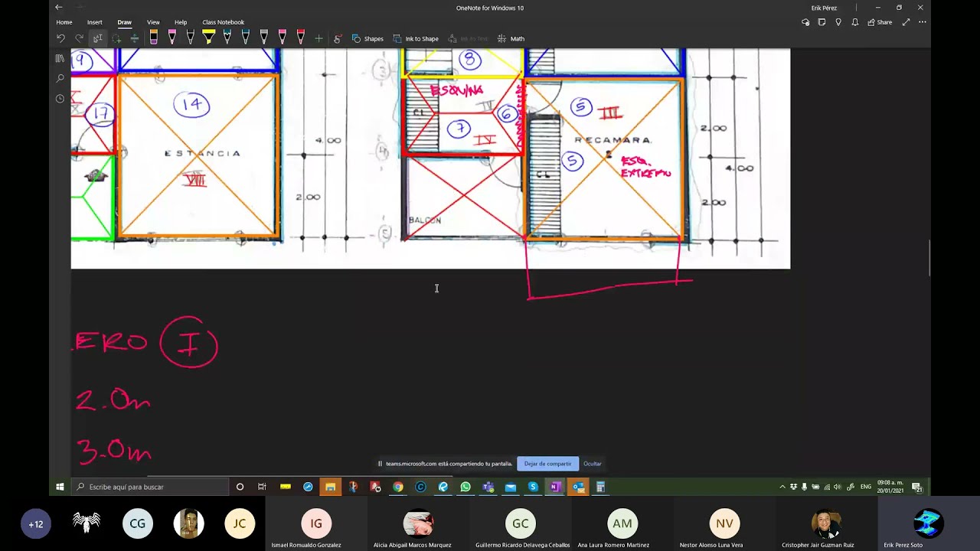Open WhatsApp from the taskbar
Viewport: 980px width, 551px height.
(465, 487)
